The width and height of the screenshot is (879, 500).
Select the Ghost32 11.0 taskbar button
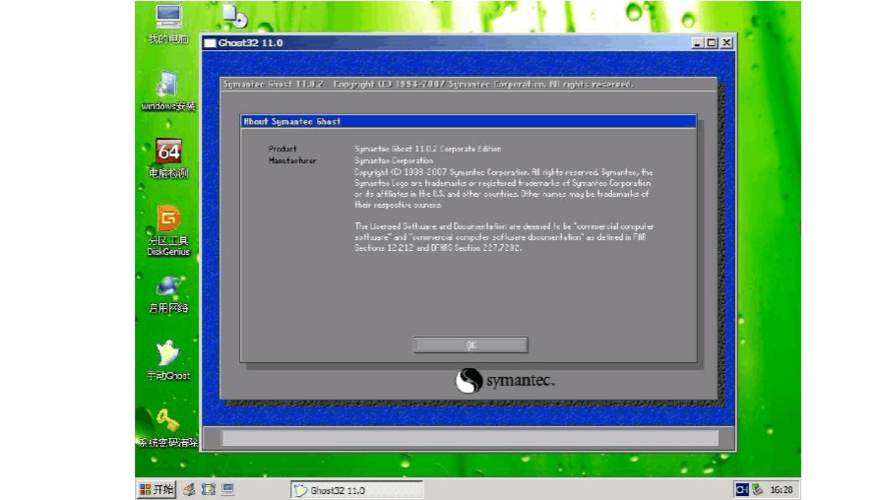click(x=356, y=490)
